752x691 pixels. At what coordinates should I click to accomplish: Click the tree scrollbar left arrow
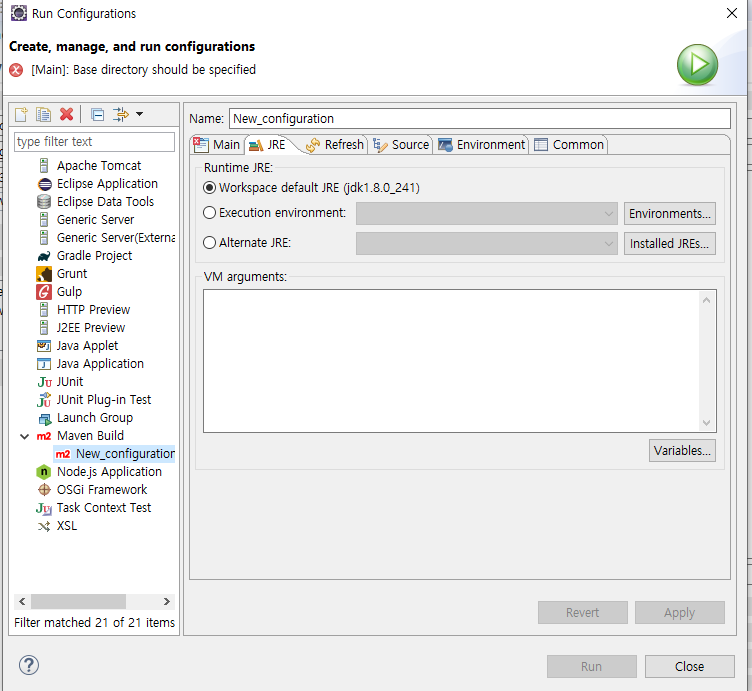click(22, 601)
